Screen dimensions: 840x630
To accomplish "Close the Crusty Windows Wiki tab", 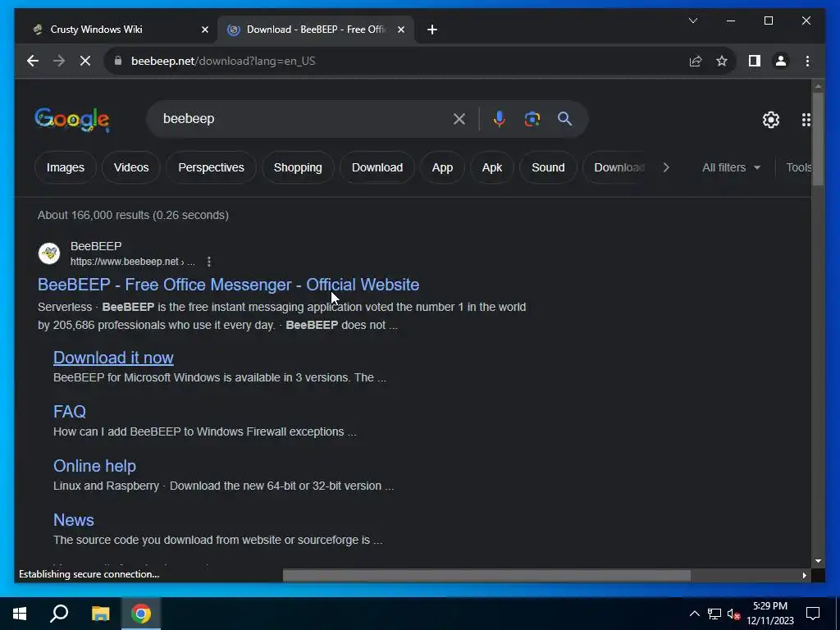I will (x=204, y=30).
